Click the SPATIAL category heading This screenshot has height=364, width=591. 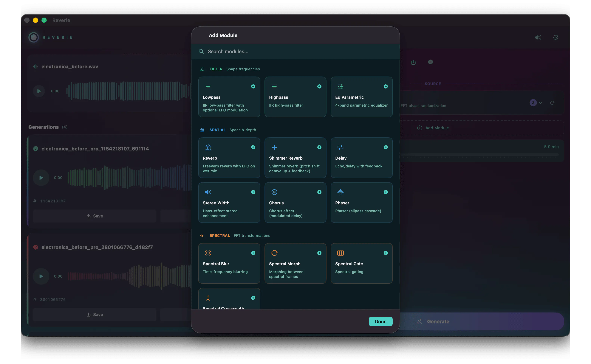pos(217,130)
